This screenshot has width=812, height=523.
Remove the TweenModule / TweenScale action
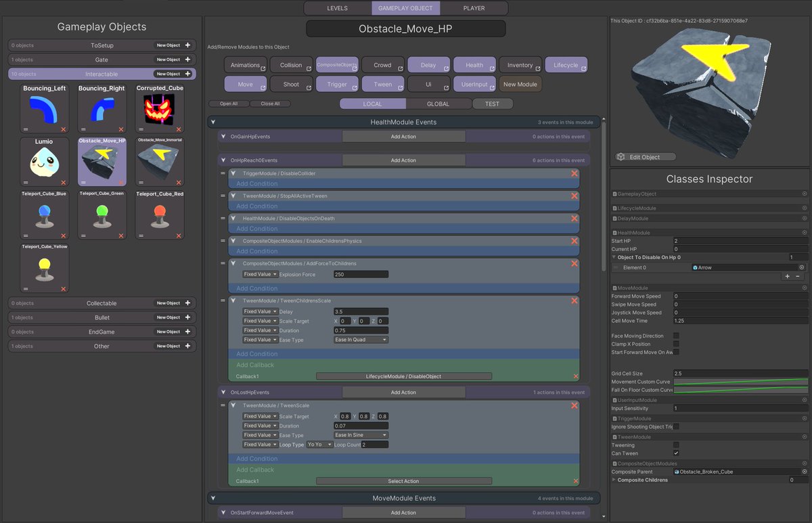pyautogui.click(x=574, y=405)
